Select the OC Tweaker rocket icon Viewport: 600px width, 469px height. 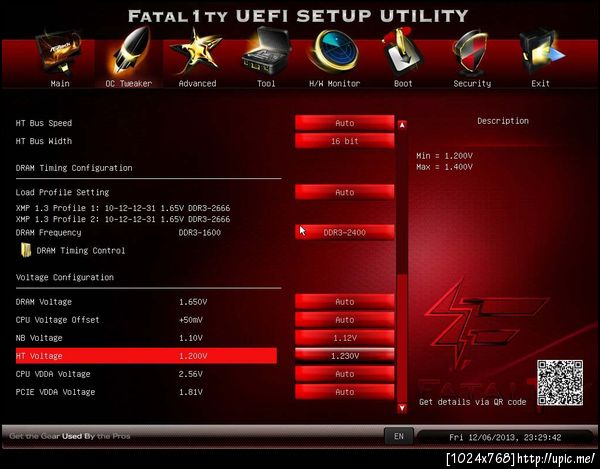(130, 50)
